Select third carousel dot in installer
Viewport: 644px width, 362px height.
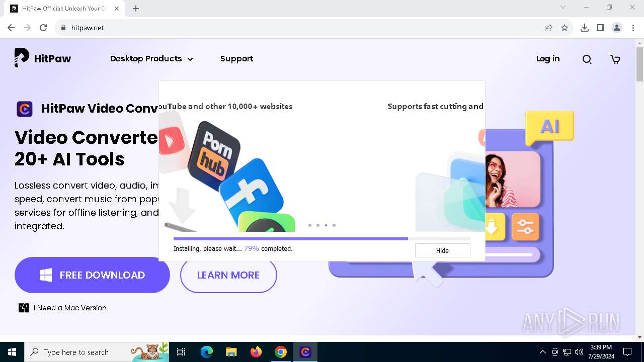pos(326,225)
